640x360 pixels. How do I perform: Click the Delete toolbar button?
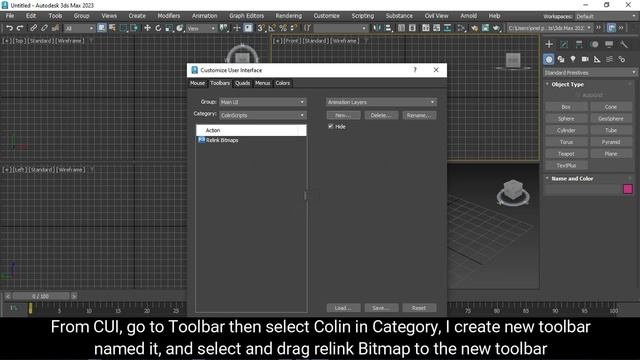pyautogui.click(x=381, y=116)
